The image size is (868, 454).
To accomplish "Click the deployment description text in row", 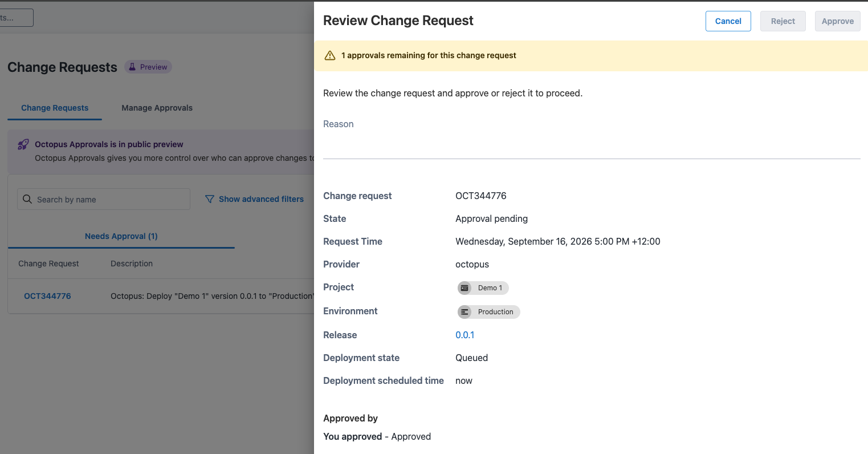I will pyautogui.click(x=212, y=296).
